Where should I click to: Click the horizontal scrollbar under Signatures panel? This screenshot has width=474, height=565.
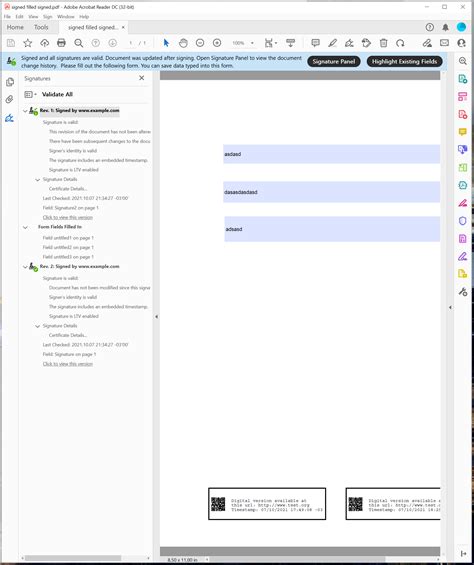coord(73,558)
